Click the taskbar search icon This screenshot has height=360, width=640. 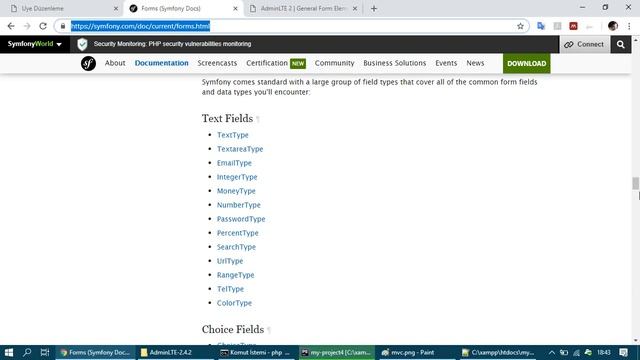point(27,352)
